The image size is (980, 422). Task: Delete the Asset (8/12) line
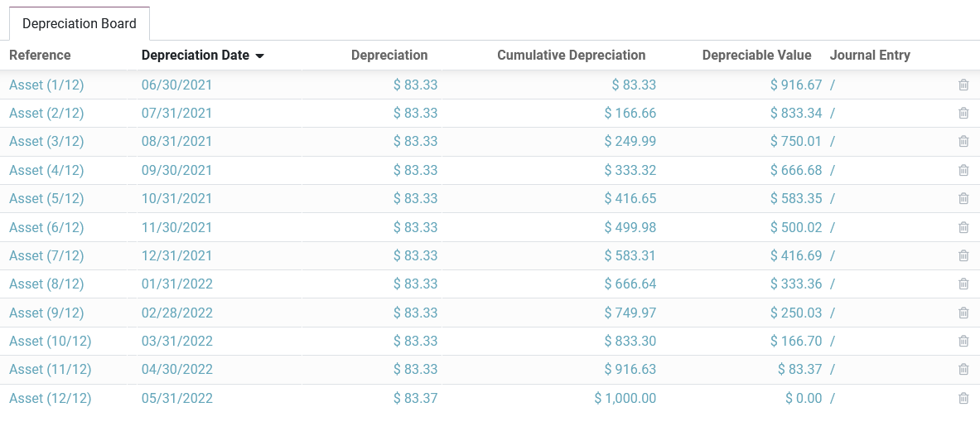click(963, 284)
